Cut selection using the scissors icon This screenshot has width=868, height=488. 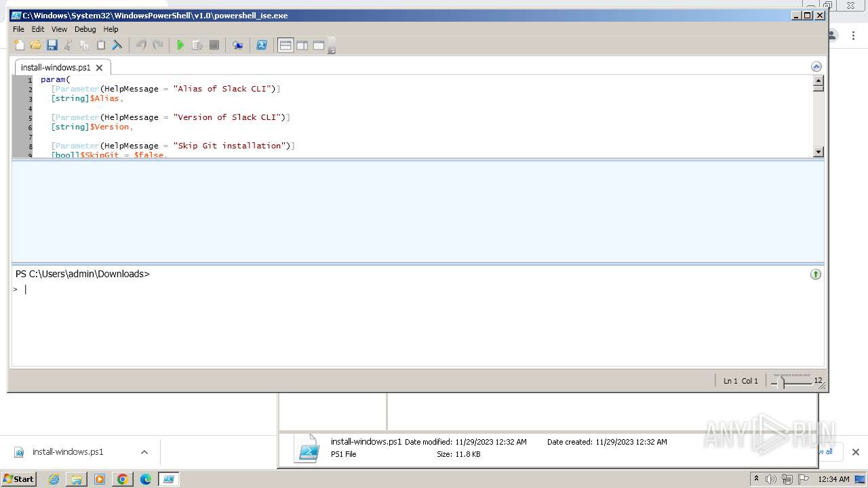pyautogui.click(x=68, y=45)
